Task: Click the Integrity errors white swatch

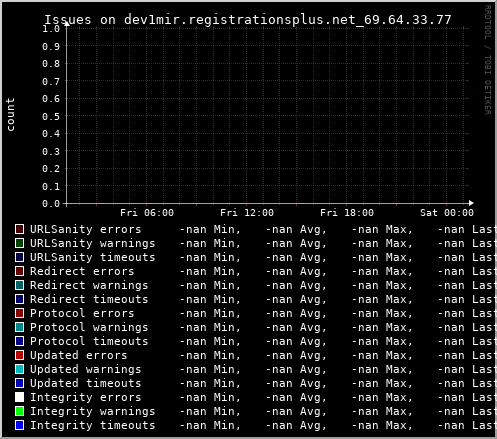Action: click(19, 397)
